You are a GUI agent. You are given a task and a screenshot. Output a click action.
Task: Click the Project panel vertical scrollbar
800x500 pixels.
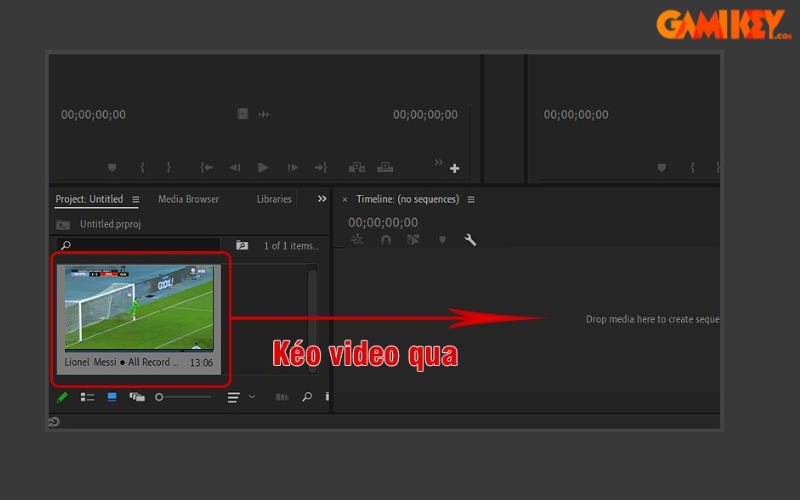(x=313, y=319)
